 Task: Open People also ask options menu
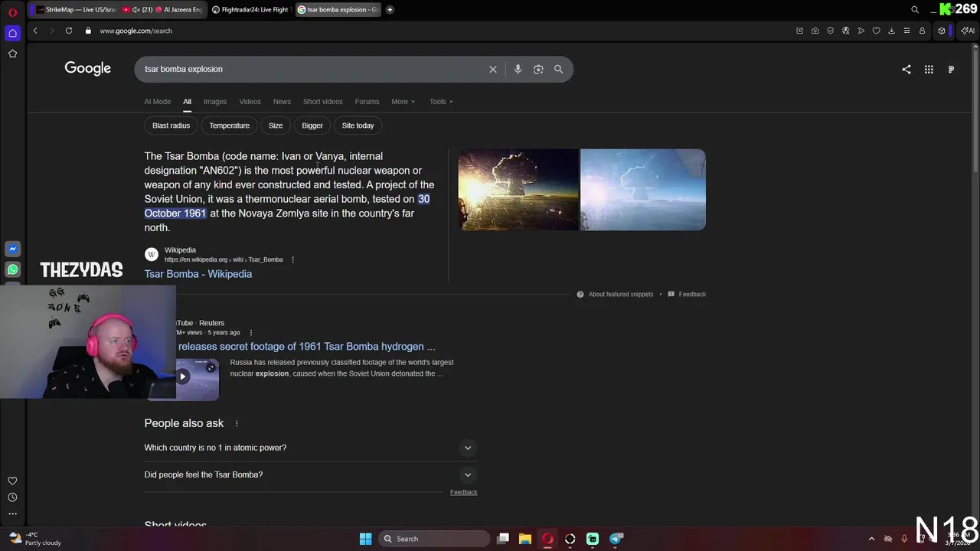(237, 423)
